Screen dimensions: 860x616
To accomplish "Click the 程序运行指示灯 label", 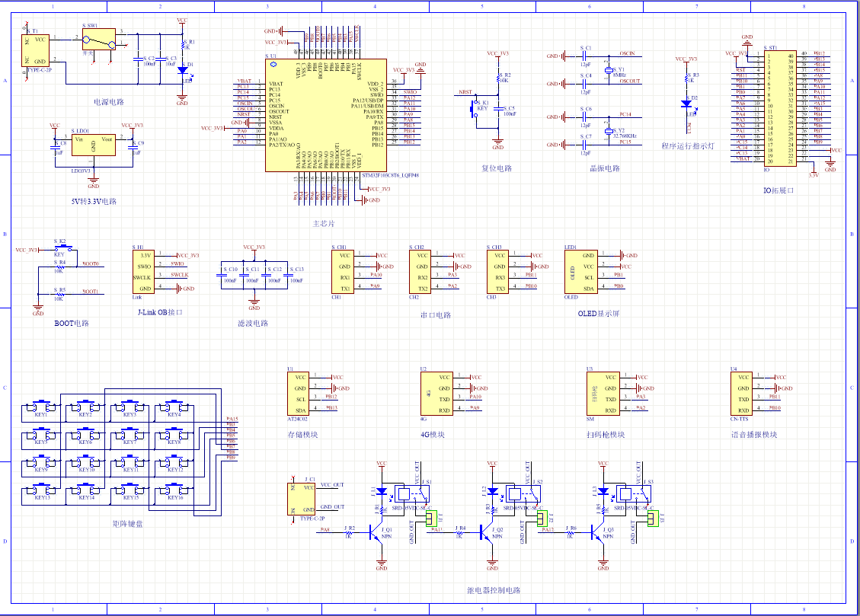I will pos(688,146).
